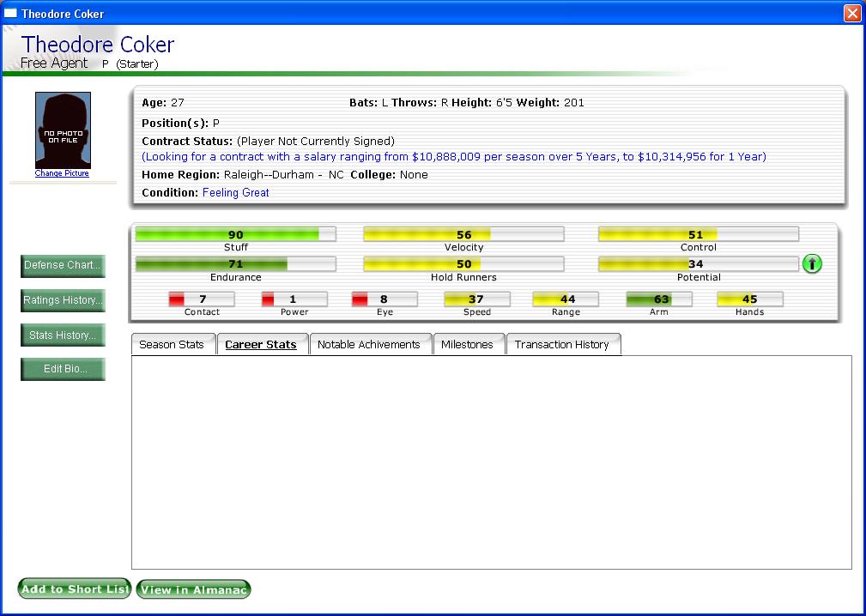This screenshot has width=866, height=616.
Task: Click the Hold Runners rating bar
Action: pos(464,264)
